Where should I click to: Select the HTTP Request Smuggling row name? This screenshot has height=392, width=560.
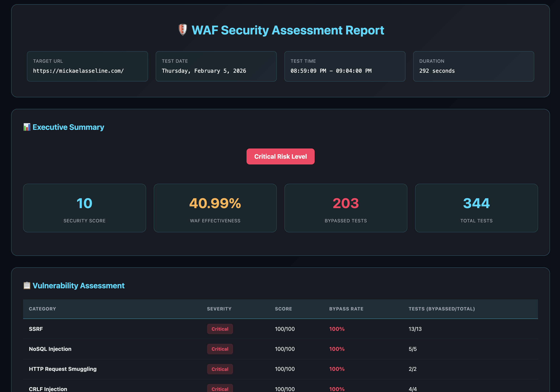[x=63, y=369]
